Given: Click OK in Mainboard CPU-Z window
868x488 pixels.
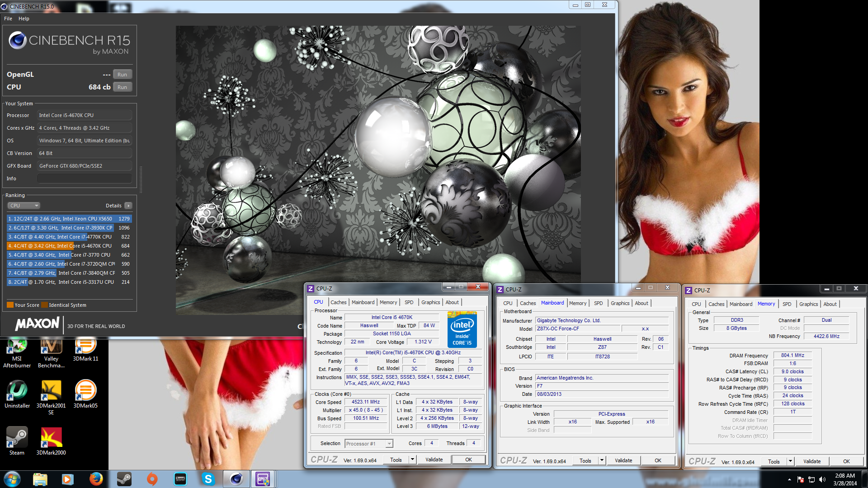Looking at the screenshot, I should [x=658, y=460].
